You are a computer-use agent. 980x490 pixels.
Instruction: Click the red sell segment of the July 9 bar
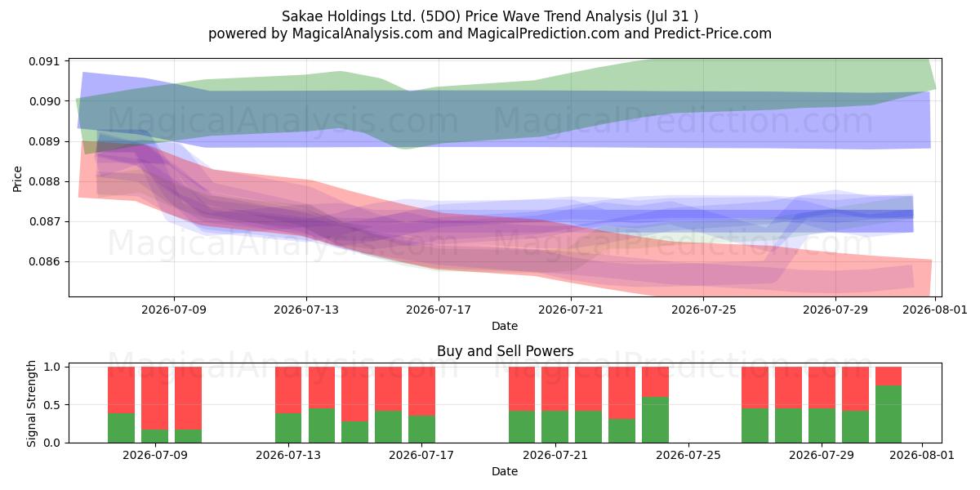coord(154,399)
